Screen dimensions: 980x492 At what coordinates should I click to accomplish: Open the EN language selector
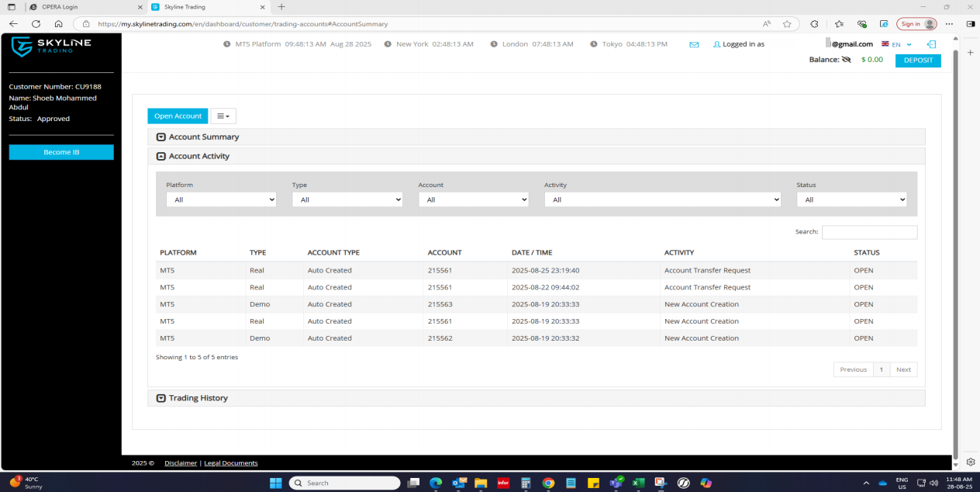click(x=897, y=44)
